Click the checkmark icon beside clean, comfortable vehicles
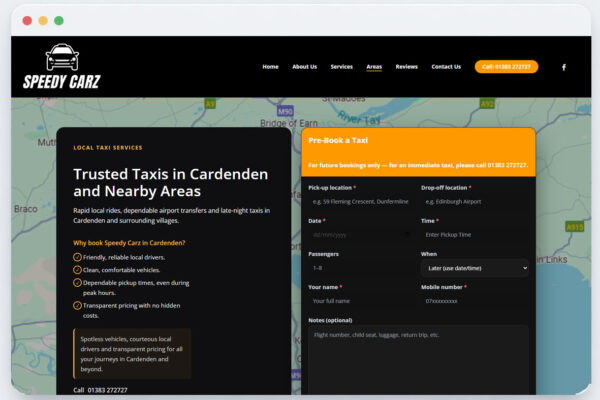Screen dimensions: 600x400 coord(78,270)
